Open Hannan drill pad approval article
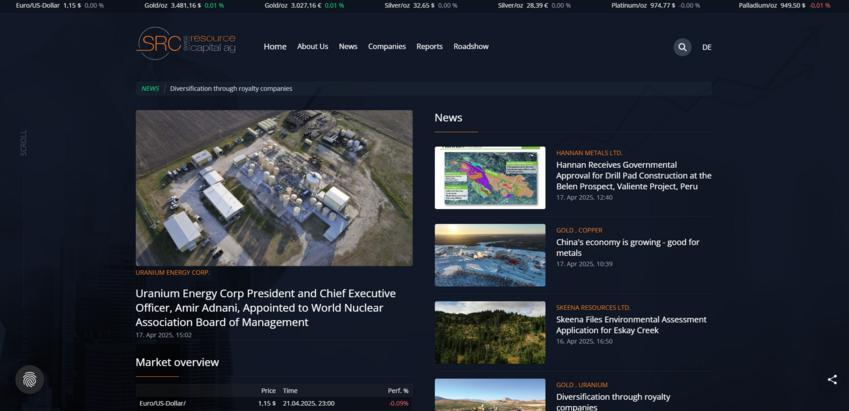Image resolution: width=849 pixels, height=411 pixels. point(634,175)
